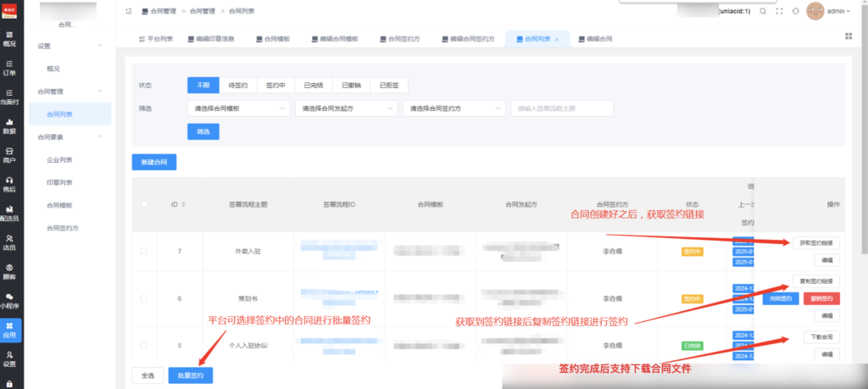
Task: Tick the checkbox for row ID 5
Action: coord(144,345)
